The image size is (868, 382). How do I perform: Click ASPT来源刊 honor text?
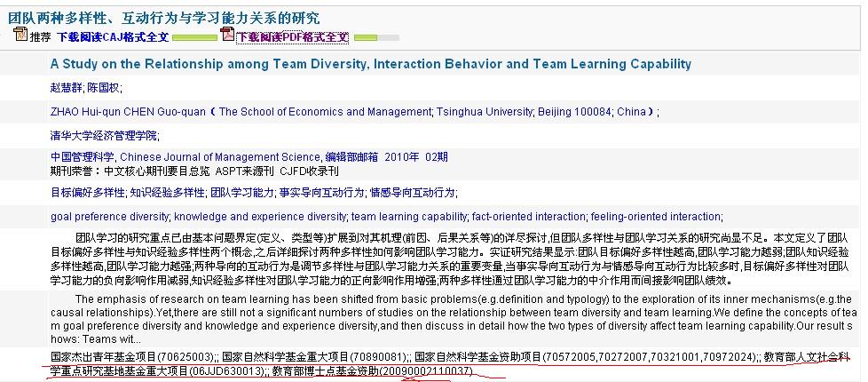point(245,171)
